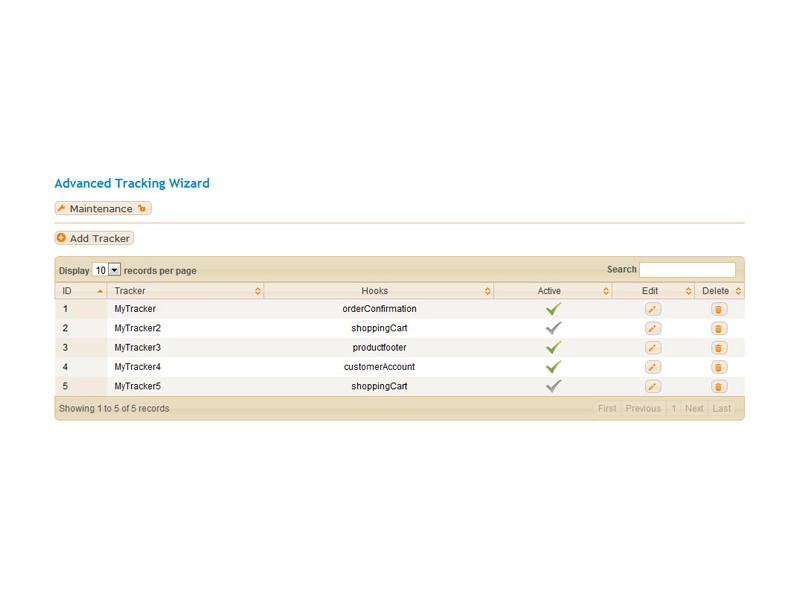Sort table by Active column
The height and width of the screenshot is (600, 800).
(553, 291)
